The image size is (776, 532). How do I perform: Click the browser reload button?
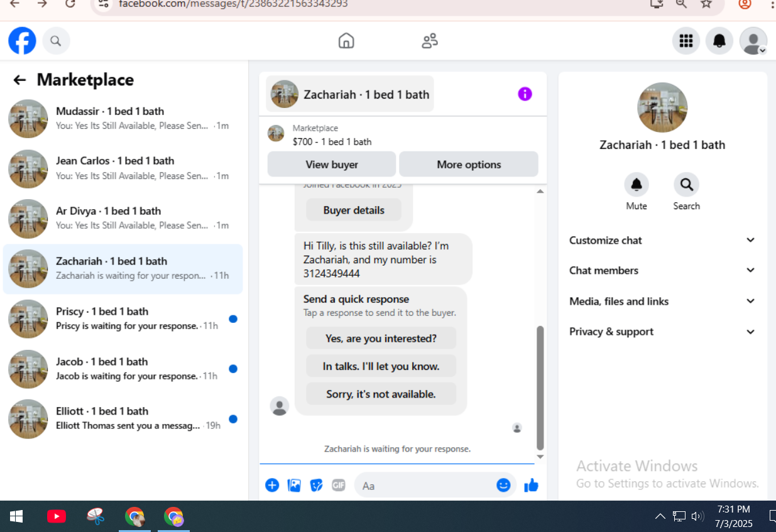[70, 3]
